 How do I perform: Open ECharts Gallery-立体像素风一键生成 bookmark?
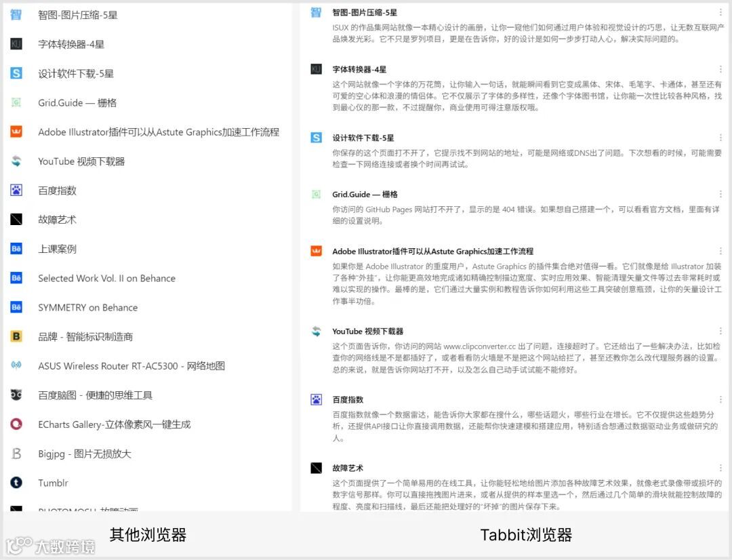pos(115,424)
